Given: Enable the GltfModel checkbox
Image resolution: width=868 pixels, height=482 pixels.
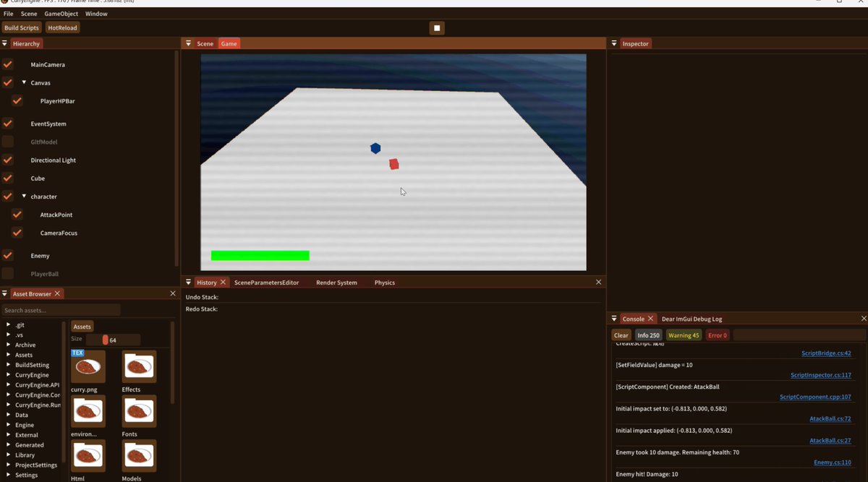Looking at the screenshot, I should [8, 142].
